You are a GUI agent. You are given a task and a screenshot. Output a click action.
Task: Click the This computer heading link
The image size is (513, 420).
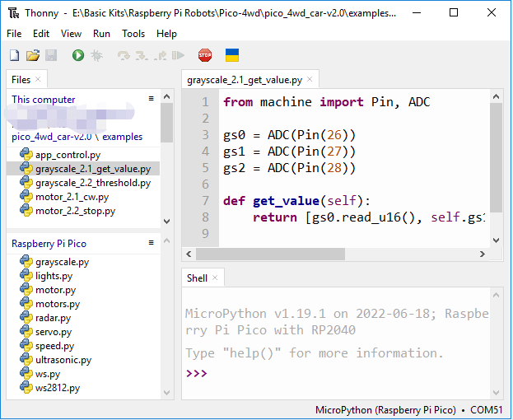pos(44,100)
